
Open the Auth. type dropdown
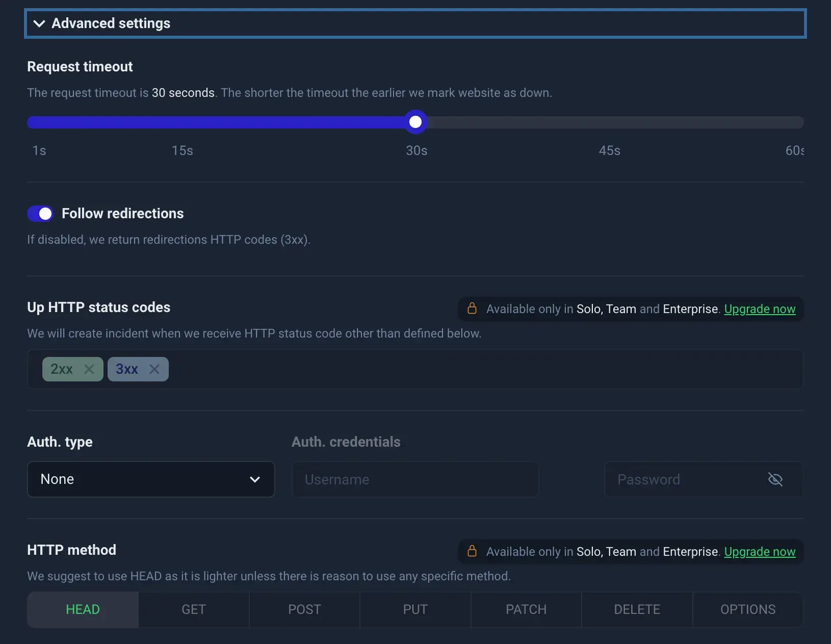pos(151,479)
